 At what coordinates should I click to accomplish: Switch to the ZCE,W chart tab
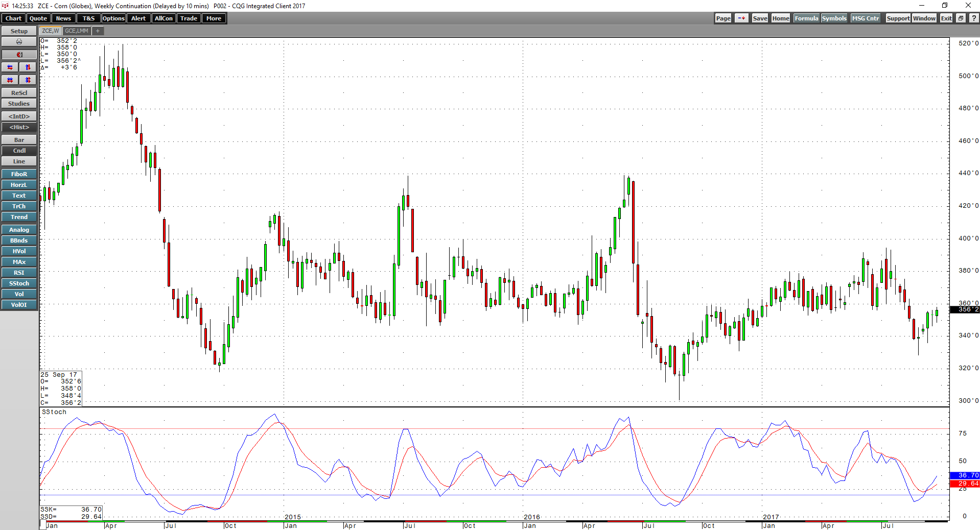click(x=51, y=31)
